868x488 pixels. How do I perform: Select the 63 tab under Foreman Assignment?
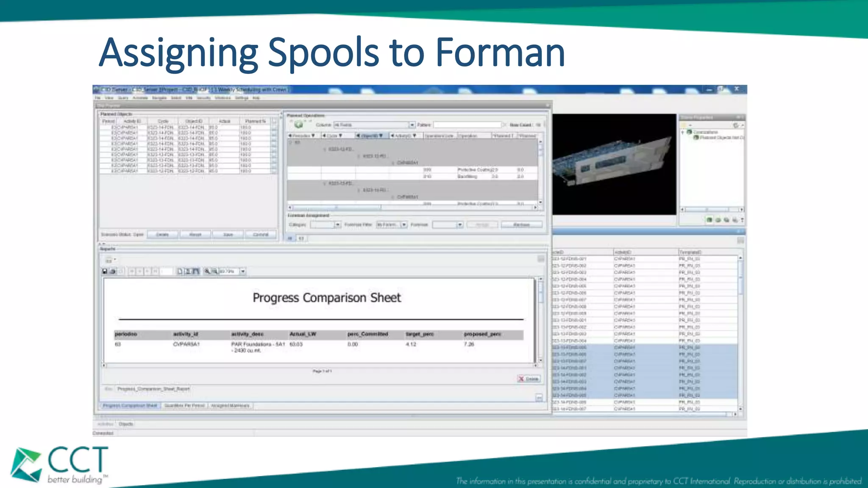tap(301, 238)
